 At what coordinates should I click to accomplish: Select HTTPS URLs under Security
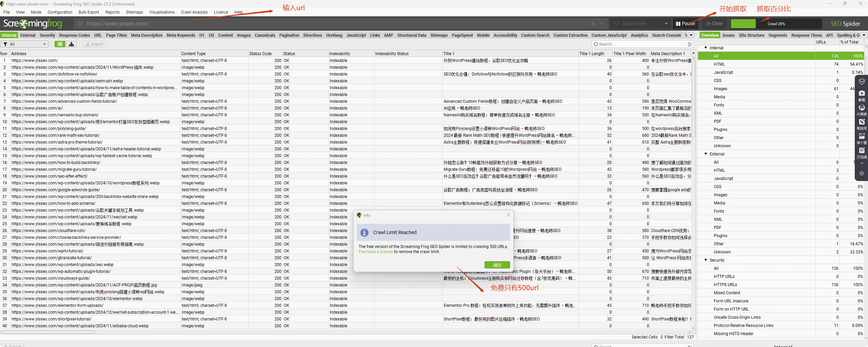[782, 285]
